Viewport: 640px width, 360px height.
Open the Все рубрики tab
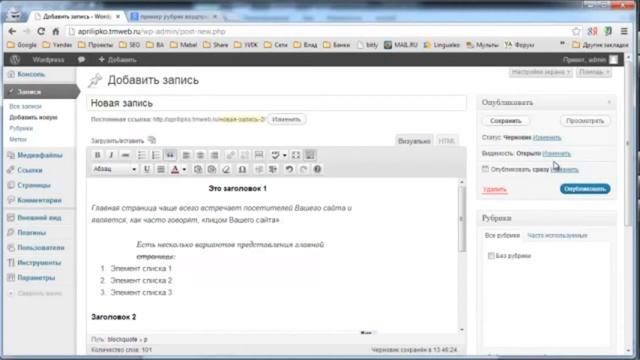pyautogui.click(x=502, y=236)
